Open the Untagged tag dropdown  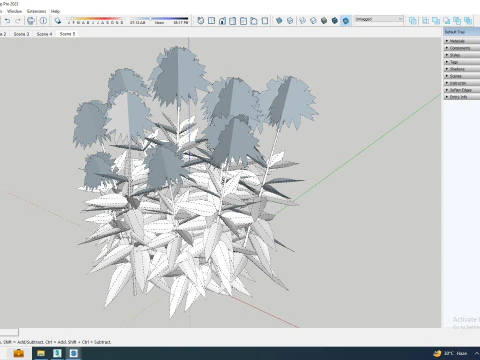click(x=379, y=19)
